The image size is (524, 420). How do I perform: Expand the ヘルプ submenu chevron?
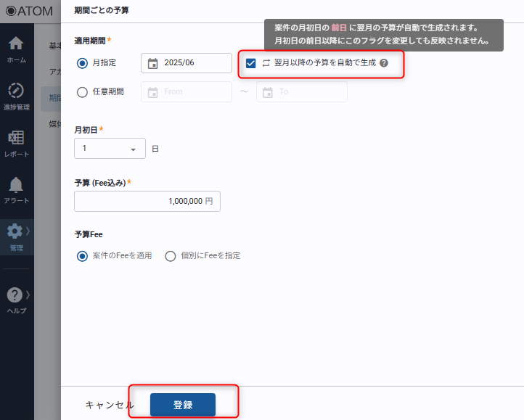(28, 295)
